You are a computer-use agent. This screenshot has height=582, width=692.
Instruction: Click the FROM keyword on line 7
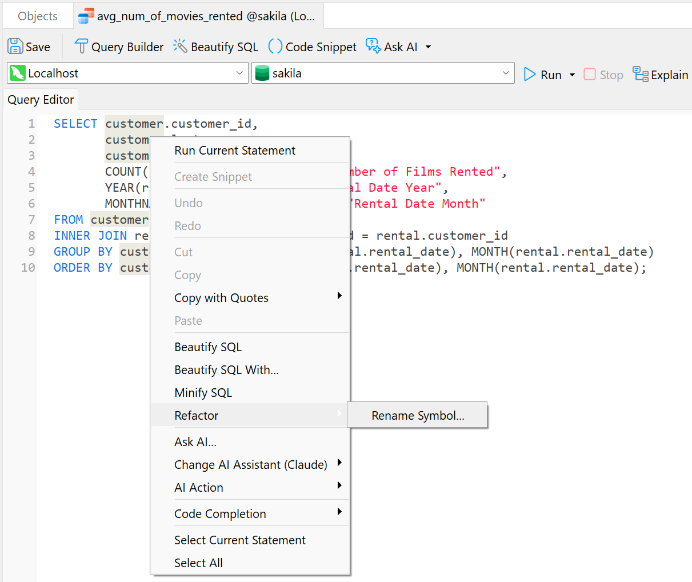[68, 220]
